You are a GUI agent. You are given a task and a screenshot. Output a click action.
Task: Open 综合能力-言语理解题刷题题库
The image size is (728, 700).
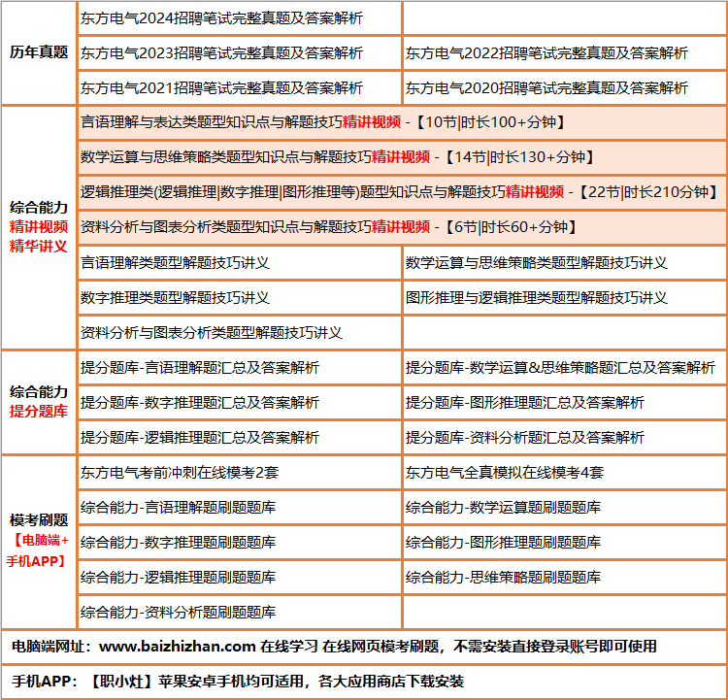click(x=178, y=507)
